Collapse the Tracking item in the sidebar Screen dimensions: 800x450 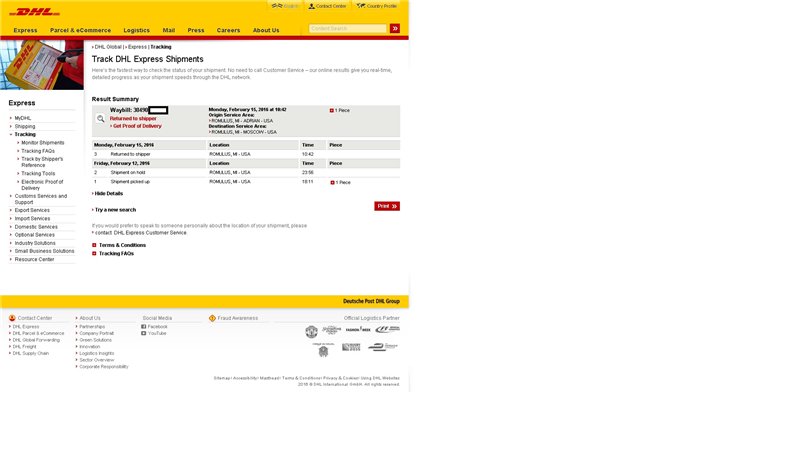click(x=24, y=134)
